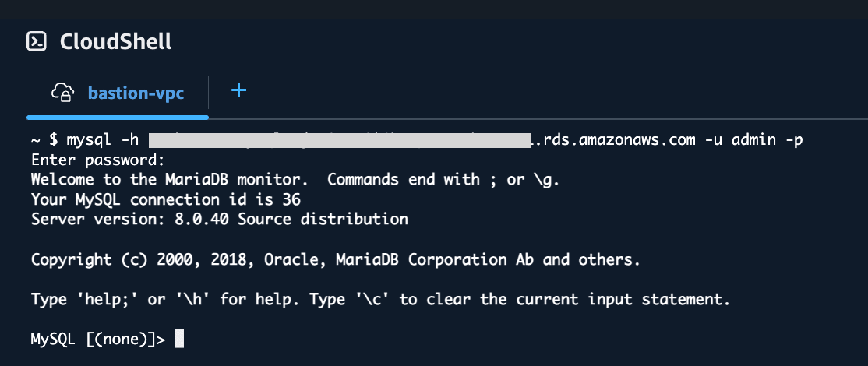Image resolution: width=868 pixels, height=366 pixels.
Task: Select the bastion-vpc tab label
Action: coord(136,93)
